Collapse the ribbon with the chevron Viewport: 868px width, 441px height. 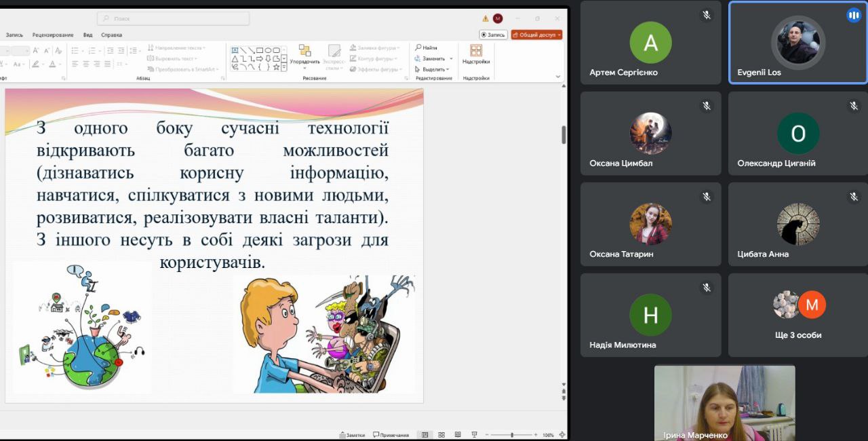point(558,76)
